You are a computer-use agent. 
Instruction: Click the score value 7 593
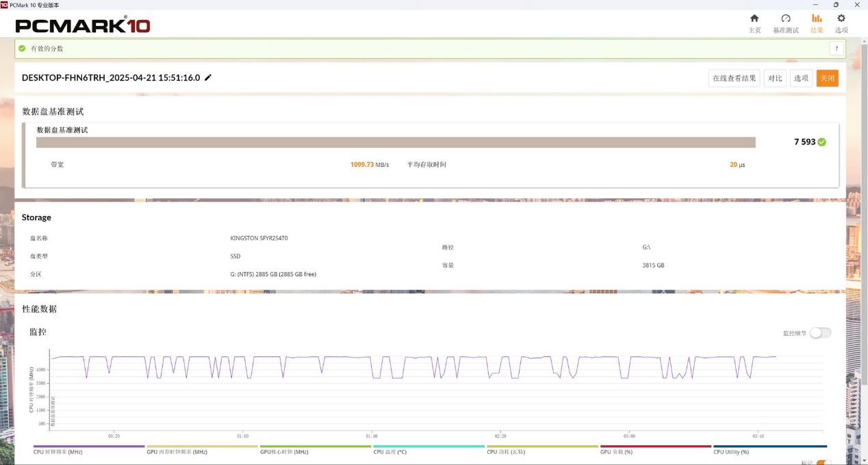coord(805,142)
